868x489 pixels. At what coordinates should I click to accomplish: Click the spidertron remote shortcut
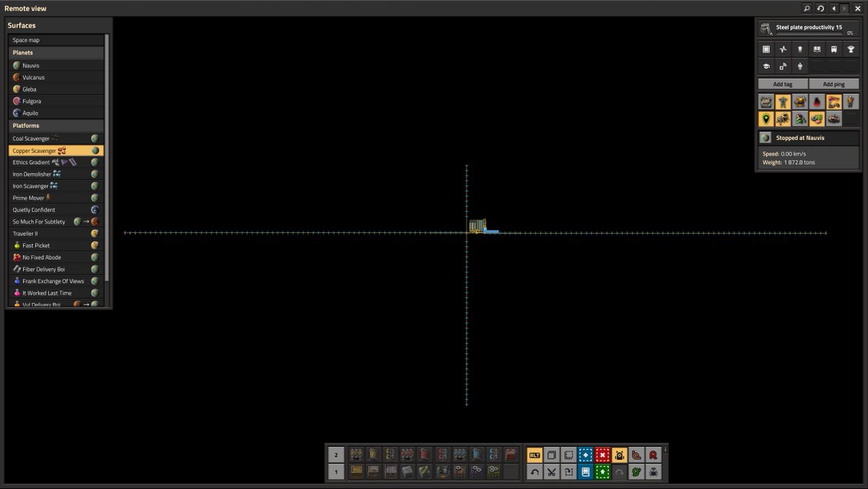[x=654, y=472]
